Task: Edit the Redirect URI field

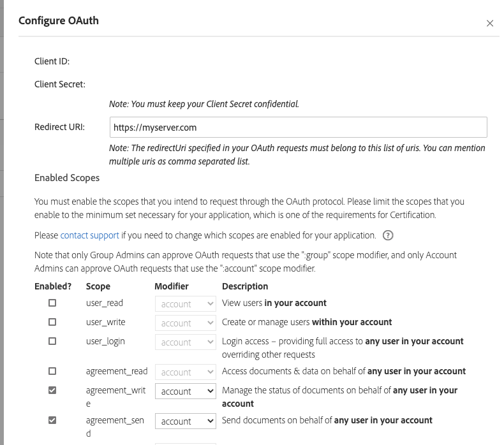Action: pos(299,128)
